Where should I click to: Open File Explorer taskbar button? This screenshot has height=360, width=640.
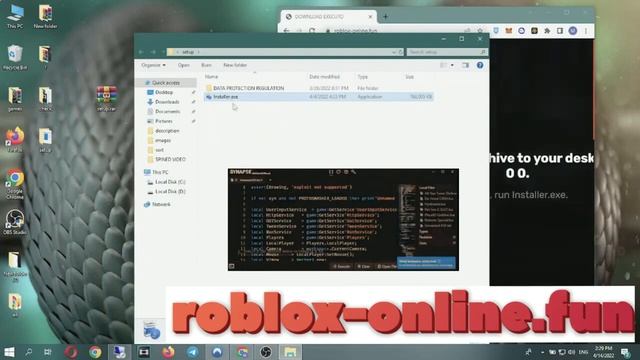point(290,352)
